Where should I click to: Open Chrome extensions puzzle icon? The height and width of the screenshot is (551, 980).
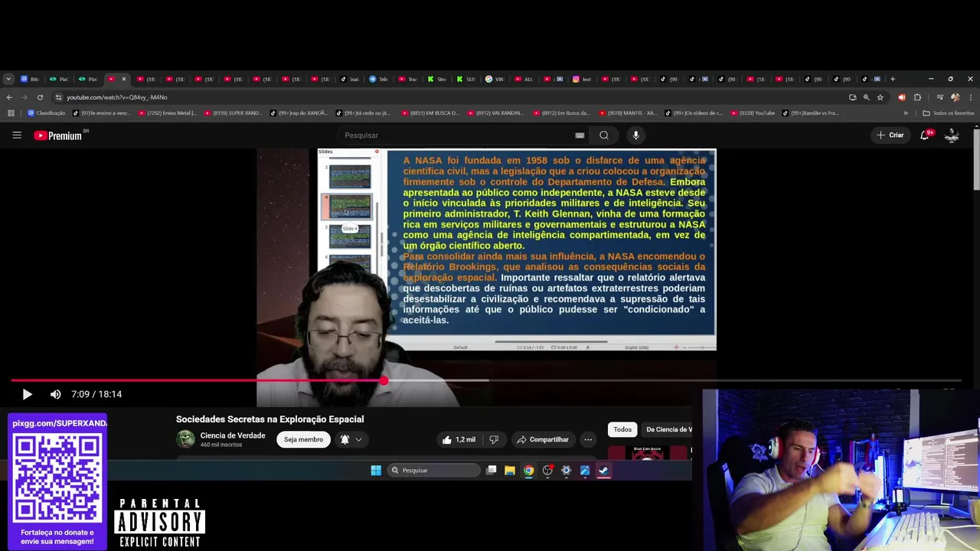point(917,97)
